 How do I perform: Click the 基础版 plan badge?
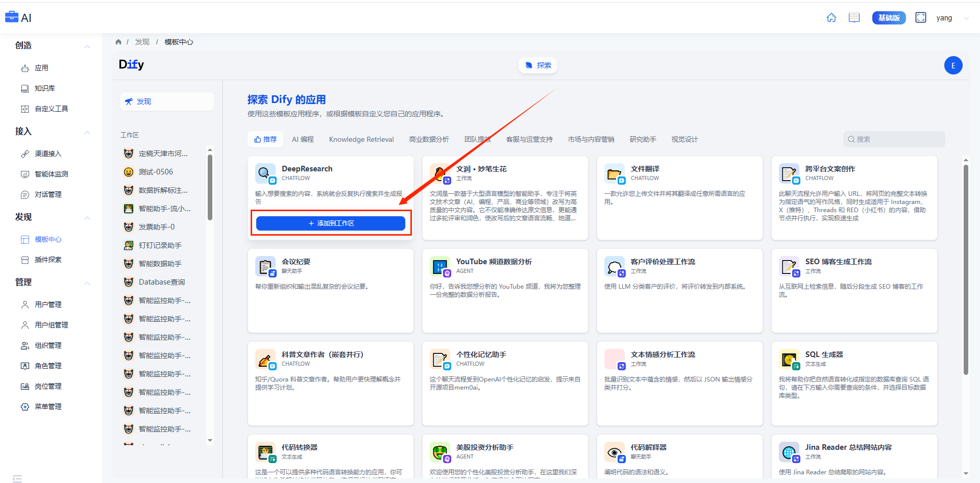[889, 18]
